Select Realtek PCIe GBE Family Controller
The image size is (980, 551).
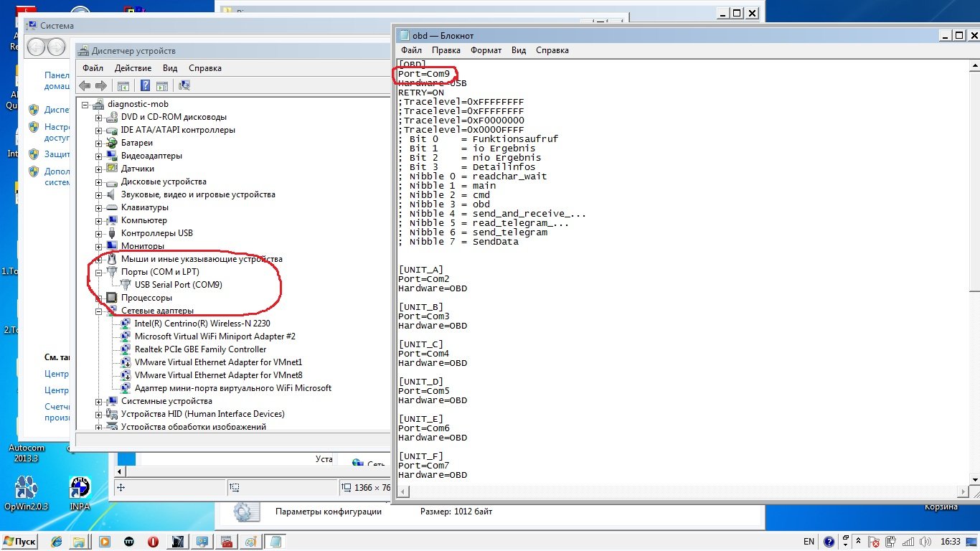pos(200,349)
